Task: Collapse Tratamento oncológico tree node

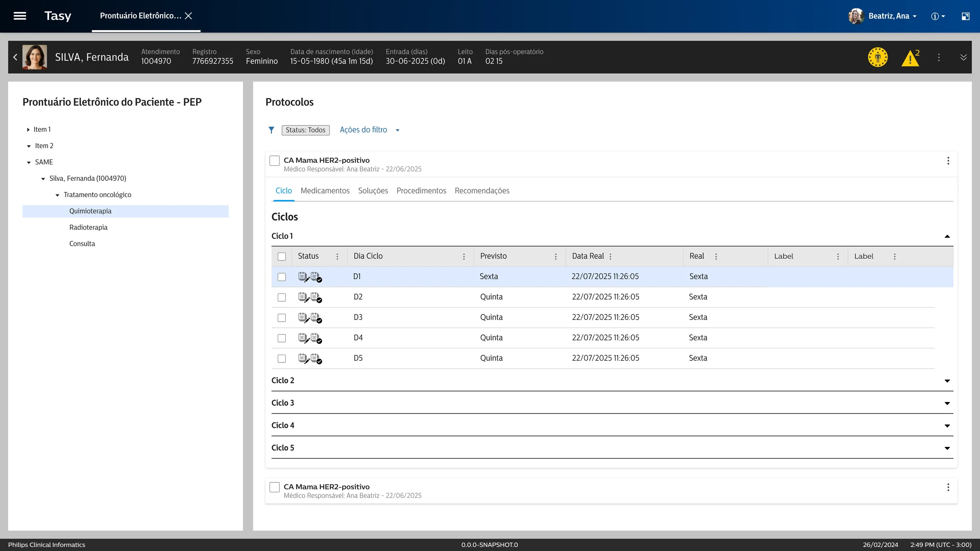Action: (x=57, y=195)
